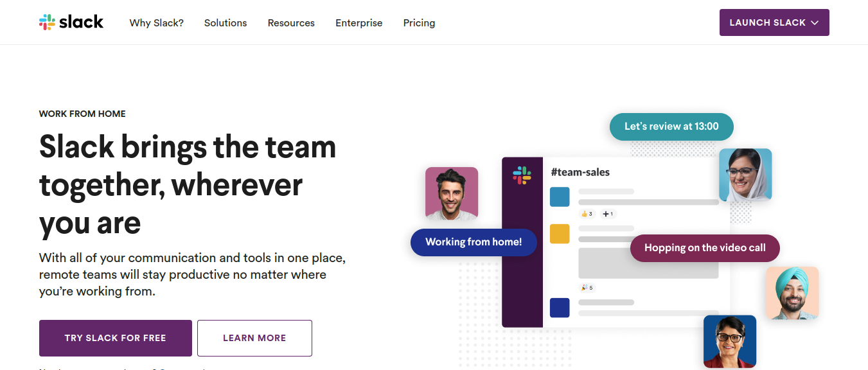Click the thumbs up reaction with count 3
The width and height of the screenshot is (868, 370).
(x=587, y=214)
